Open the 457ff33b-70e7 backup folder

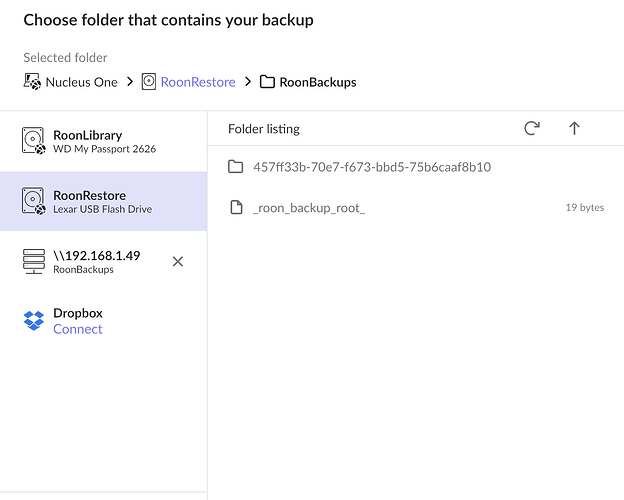pos(415,167)
